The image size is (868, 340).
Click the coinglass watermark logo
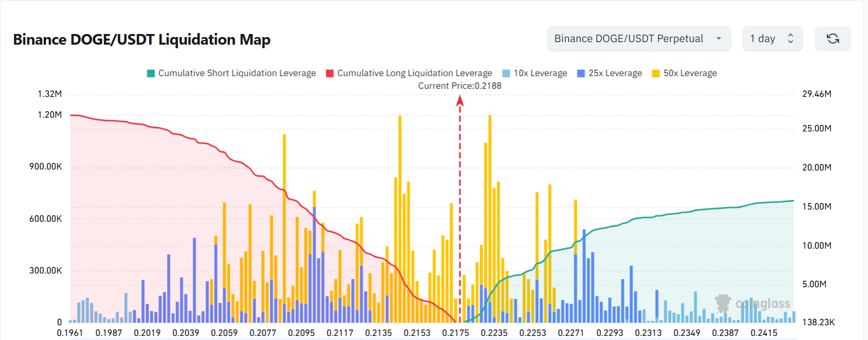coord(753,303)
